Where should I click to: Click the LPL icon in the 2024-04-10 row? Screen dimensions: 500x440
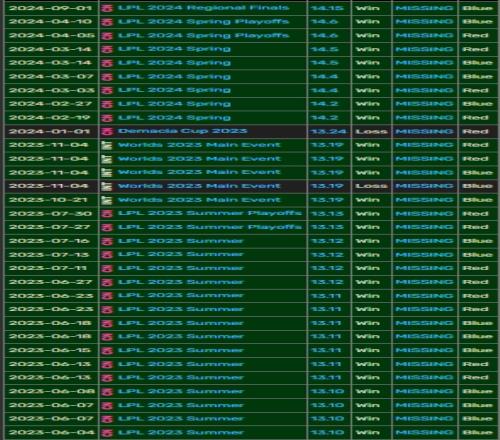coord(107,22)
